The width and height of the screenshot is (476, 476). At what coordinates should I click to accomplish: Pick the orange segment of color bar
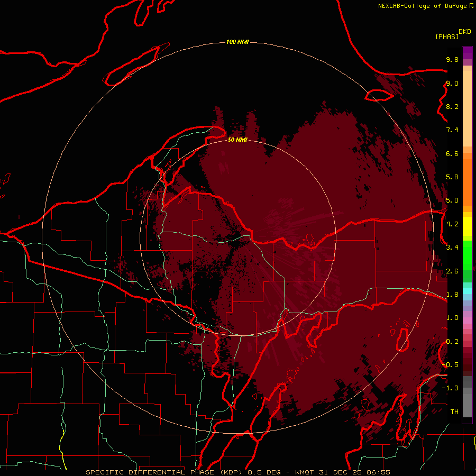[x=467, y=182]
